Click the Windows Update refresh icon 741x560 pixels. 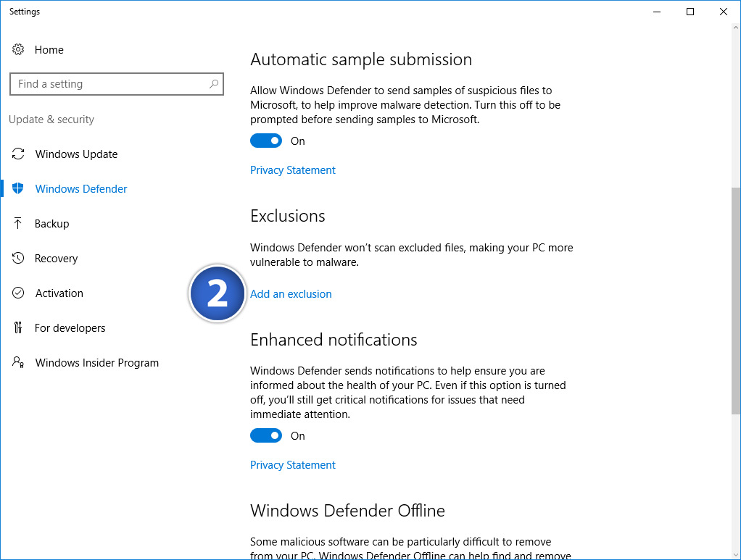tap(18, 154)
